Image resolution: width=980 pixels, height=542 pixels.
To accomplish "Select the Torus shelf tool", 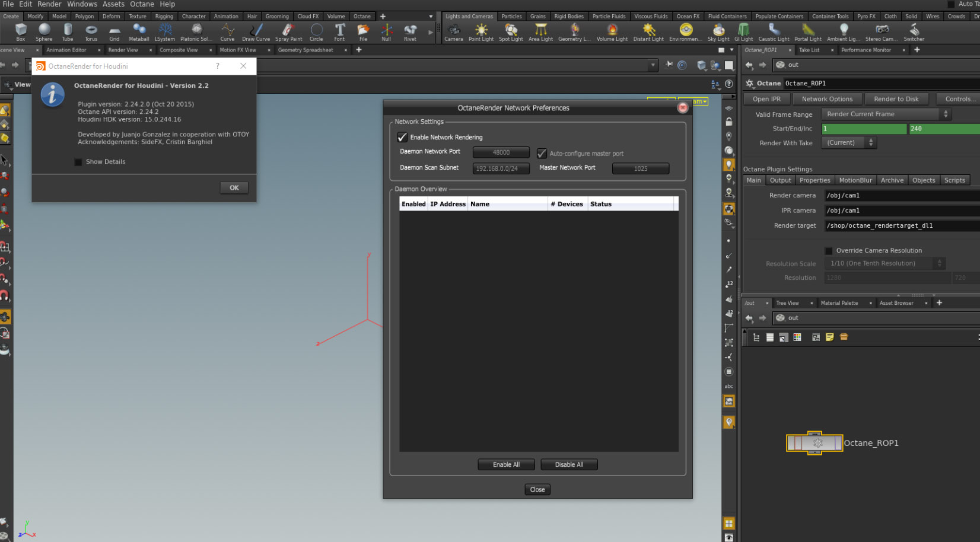I will (91, 32).
